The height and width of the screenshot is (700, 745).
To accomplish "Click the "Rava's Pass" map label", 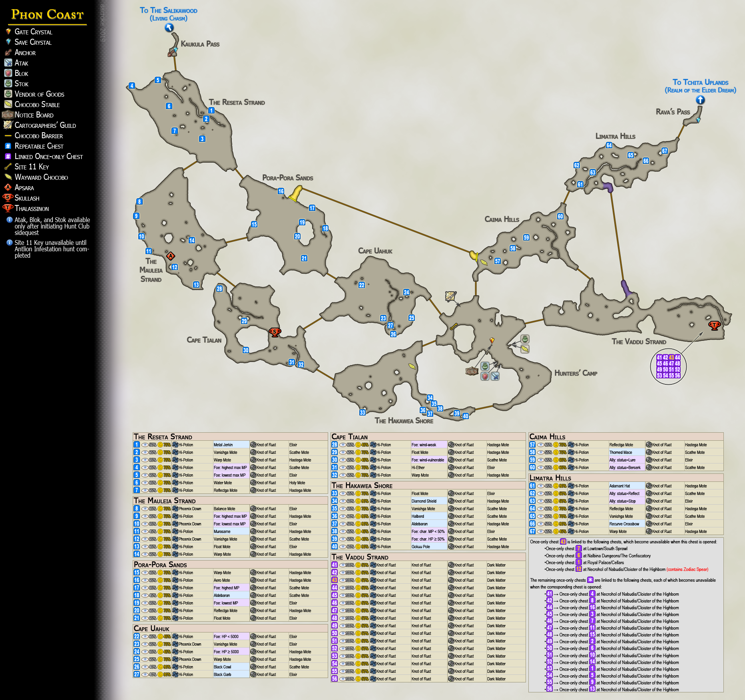I will click(673, 112).
